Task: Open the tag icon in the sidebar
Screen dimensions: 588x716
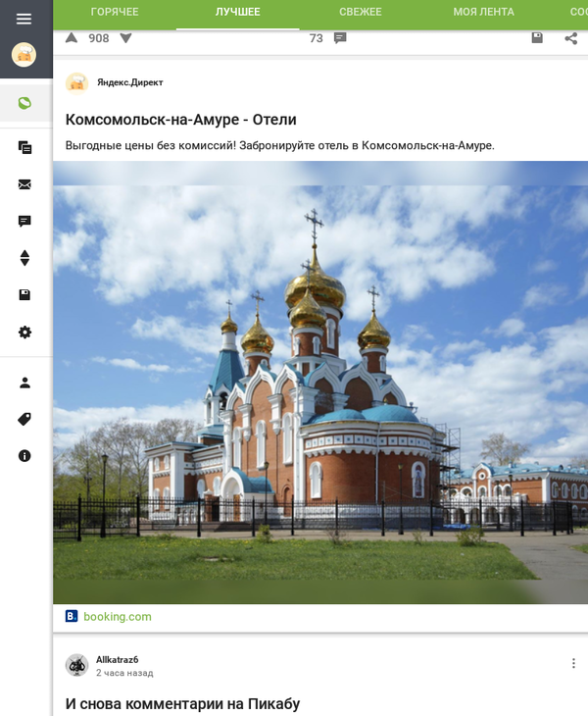Action: (24, 419)
